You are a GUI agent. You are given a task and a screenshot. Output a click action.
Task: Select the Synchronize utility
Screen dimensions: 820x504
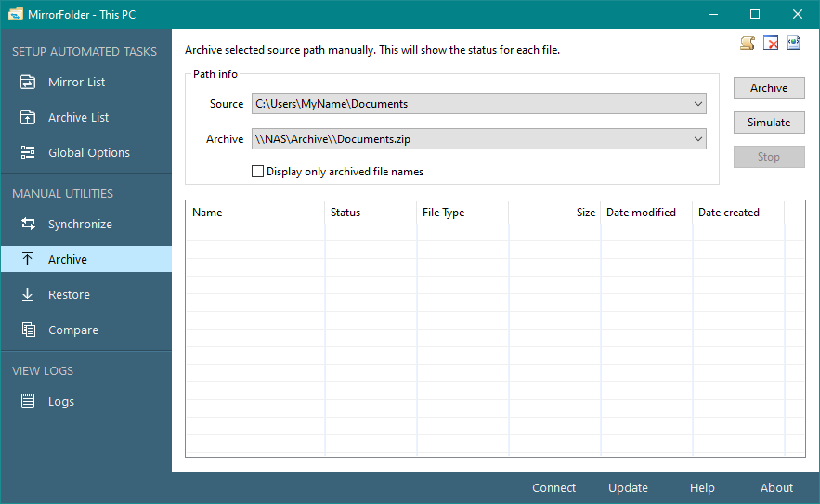tap(86, 224)
